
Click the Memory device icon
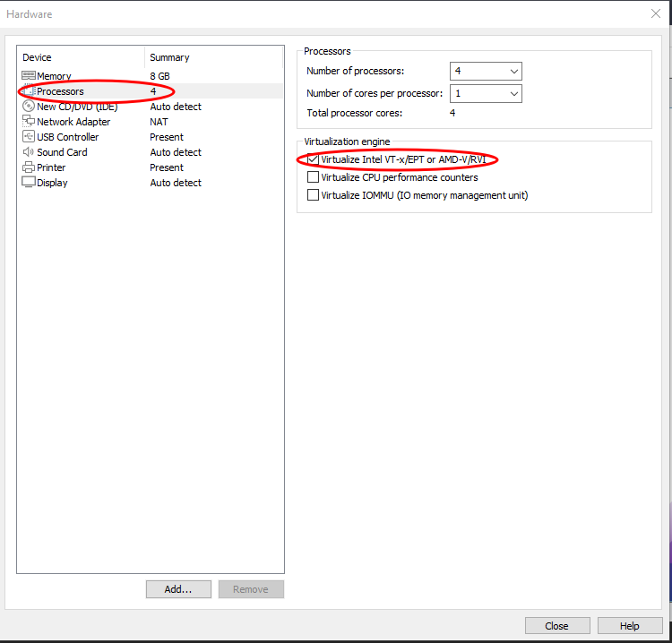pos(29,76)
